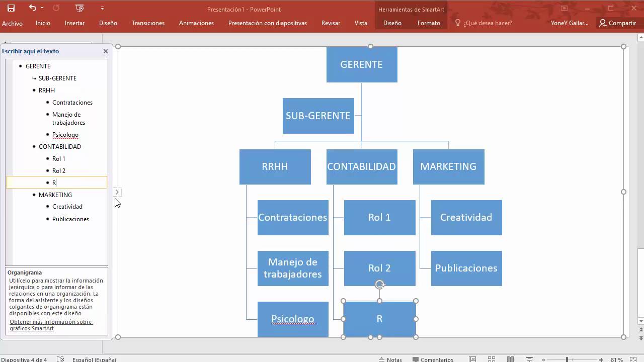Select Contrataciones entry in text pane

tap(72, 103)
